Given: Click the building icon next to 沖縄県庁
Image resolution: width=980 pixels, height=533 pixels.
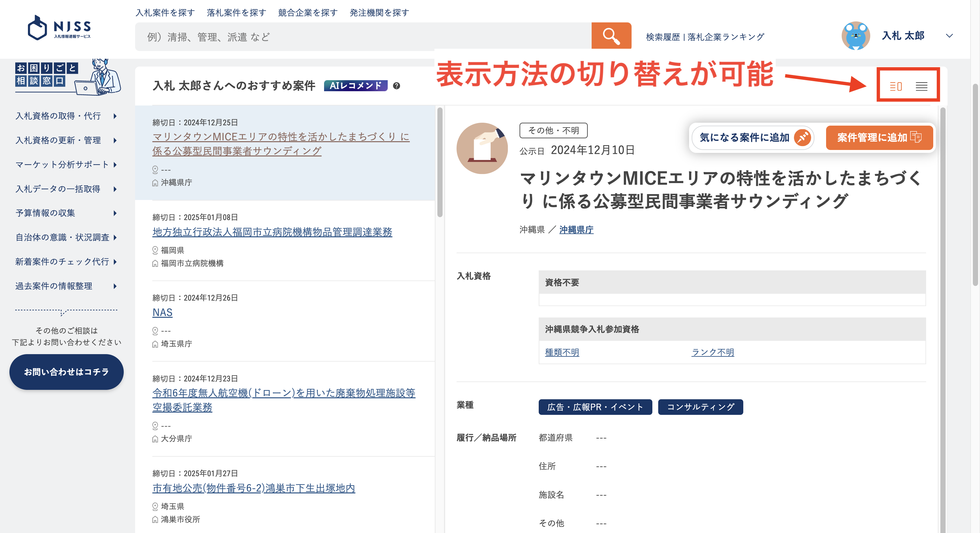Looking at the screenshot, I should click(155, 182).
